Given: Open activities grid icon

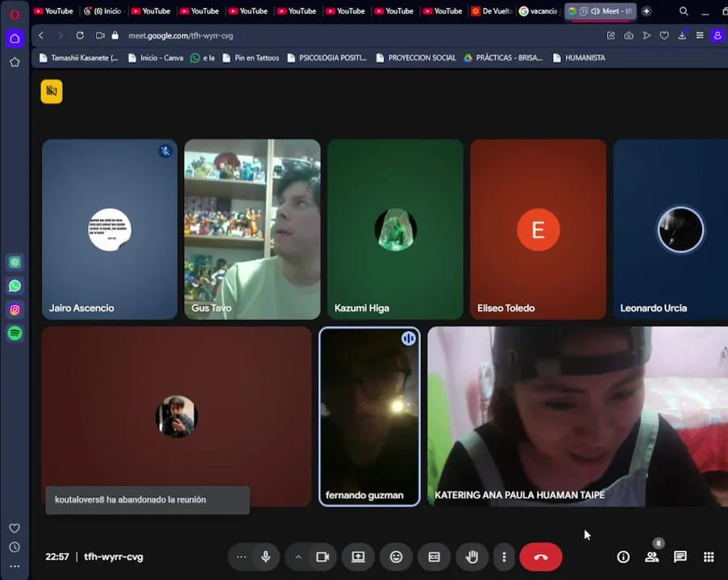Looking at the screenshot, I should (x=709, y=557).
